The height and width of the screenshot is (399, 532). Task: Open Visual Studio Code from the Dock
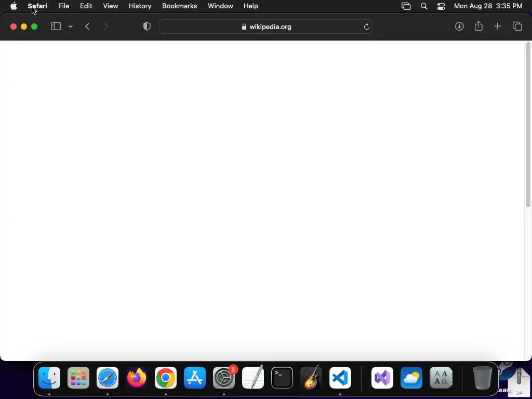pos(340,378)
